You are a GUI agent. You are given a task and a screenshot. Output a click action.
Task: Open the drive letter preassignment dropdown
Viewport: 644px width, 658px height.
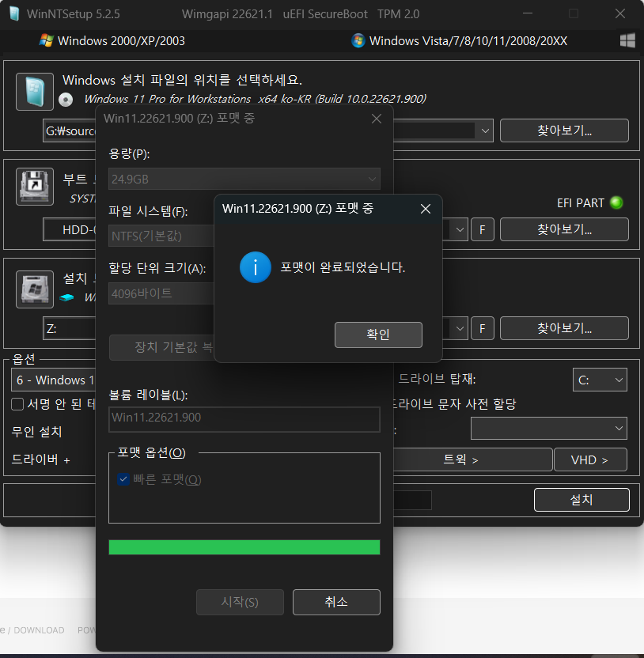pyautogui.click(x=549, y=428)
